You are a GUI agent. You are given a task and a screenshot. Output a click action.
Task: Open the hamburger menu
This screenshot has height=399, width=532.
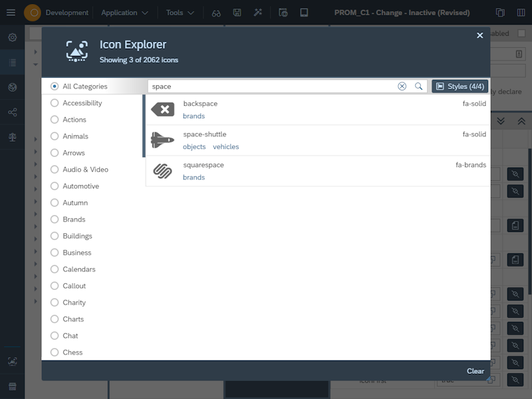pyautogui.click(x=11, y=12)
